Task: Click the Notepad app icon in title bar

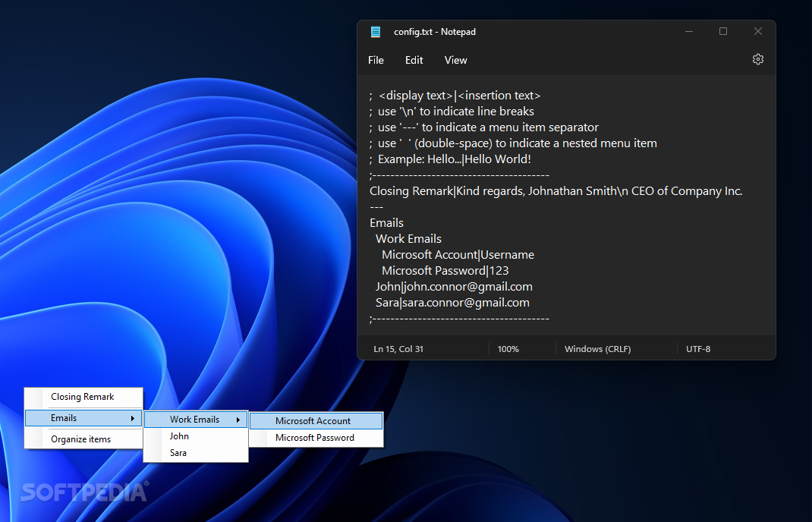Action: [376, 32]
